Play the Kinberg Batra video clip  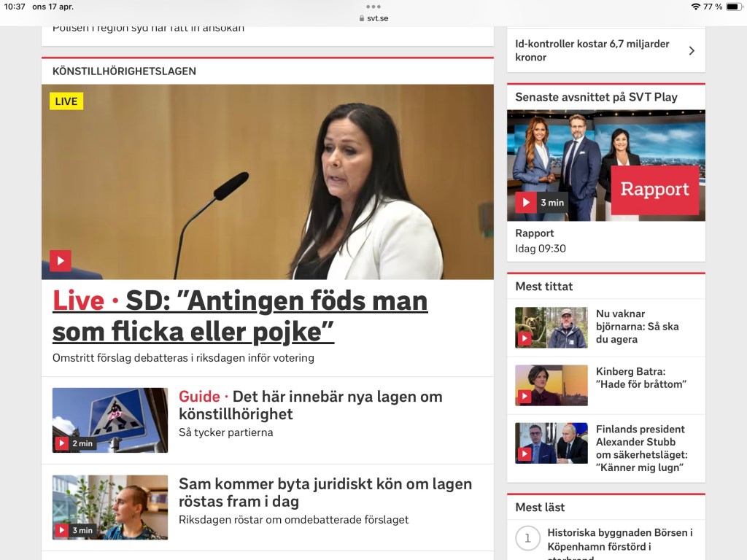525,396
